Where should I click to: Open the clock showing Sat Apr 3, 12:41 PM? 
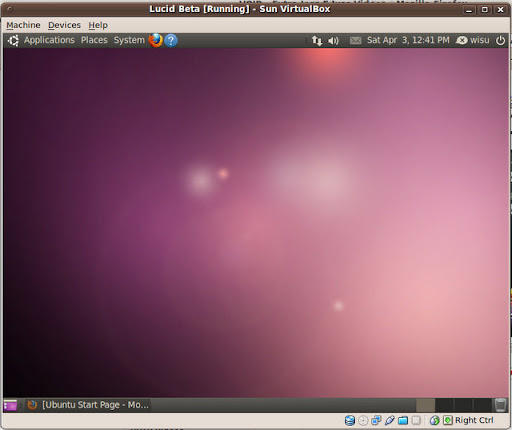pyautogui.click(x=408, y=40)
